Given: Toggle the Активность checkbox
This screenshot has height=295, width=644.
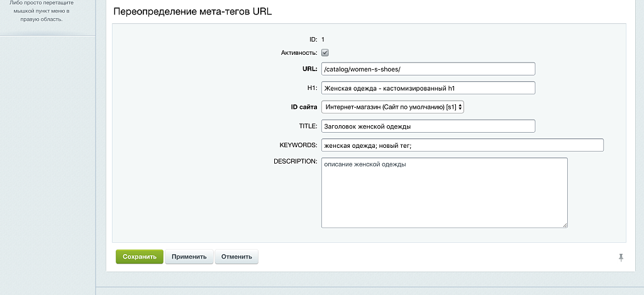Looking at the screenshot, I should click(325, 53).
